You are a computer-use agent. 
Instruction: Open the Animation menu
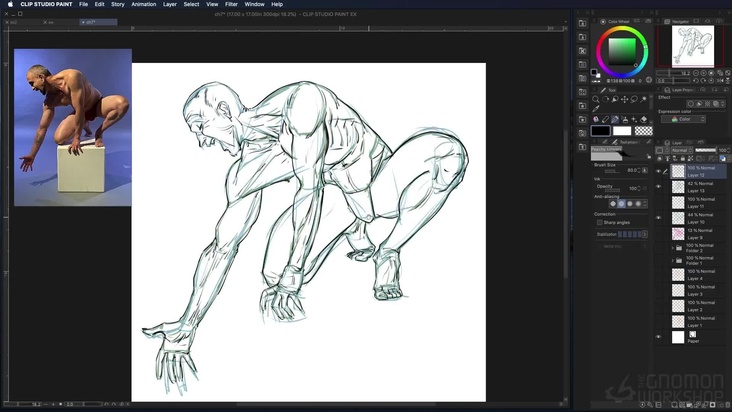(143, 4)
